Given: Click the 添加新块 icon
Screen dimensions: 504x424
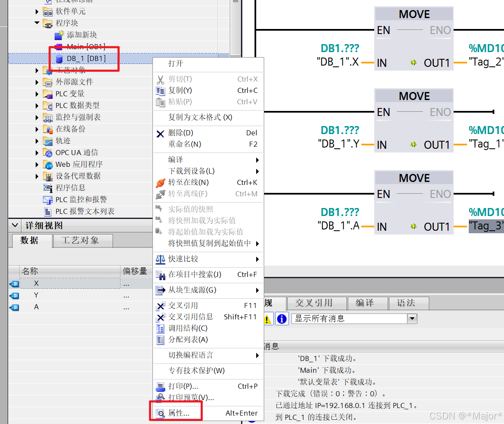Looking at the screenshot, I should pyautogui.click(x=59, y=35).
